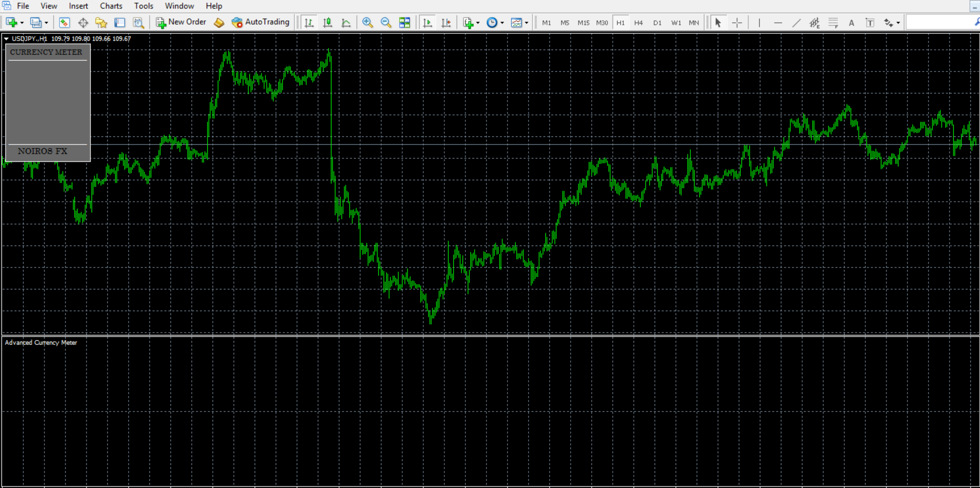980x488 pixels.
Task: Expand the new chart dropdown arrow
Action: 22,23
